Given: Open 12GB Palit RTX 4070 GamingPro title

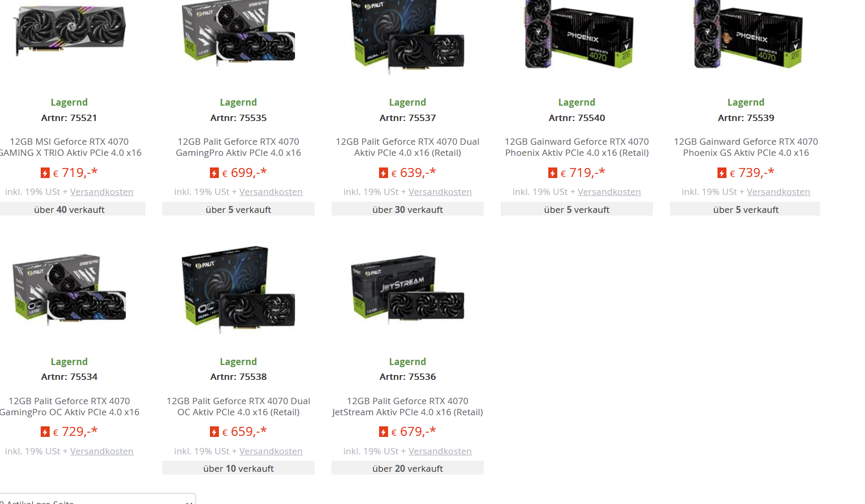Looking at the screenshot, I should [x=238, y=147].
